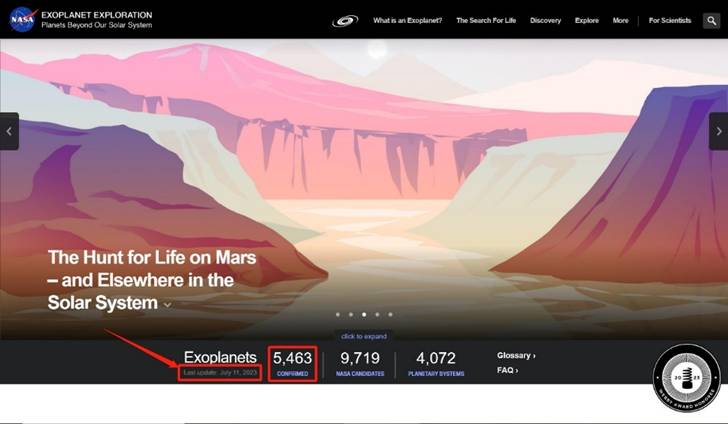Open the Glossary link
728x424 pixels.
pyautogui.click(x=516, y=355)
